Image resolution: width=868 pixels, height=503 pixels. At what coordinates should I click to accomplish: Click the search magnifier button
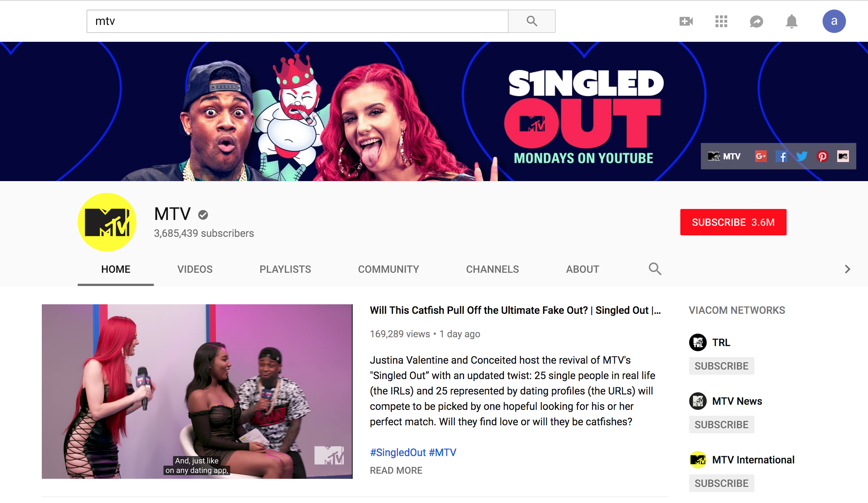pos(532,21)
